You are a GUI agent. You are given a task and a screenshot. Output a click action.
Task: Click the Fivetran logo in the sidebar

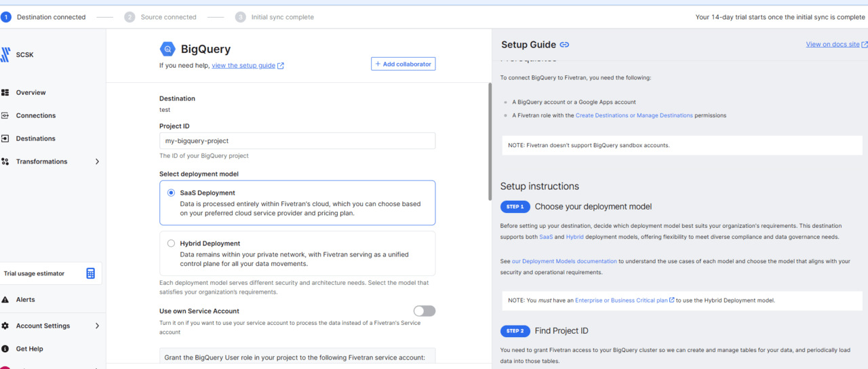point(5,55)
